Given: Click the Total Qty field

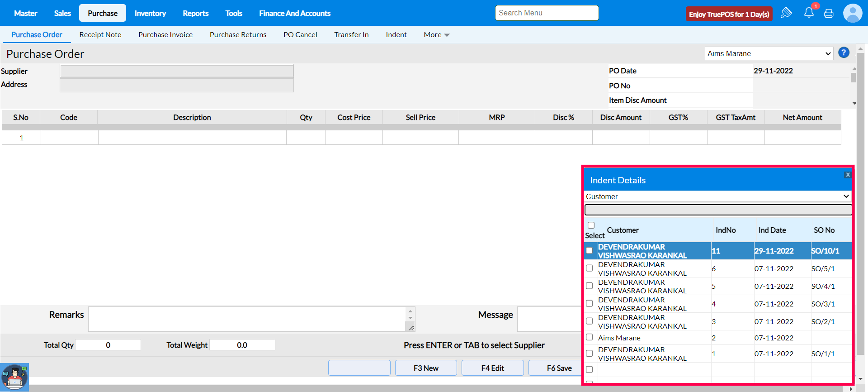Looking at the screenshot, I should [108, 345].
